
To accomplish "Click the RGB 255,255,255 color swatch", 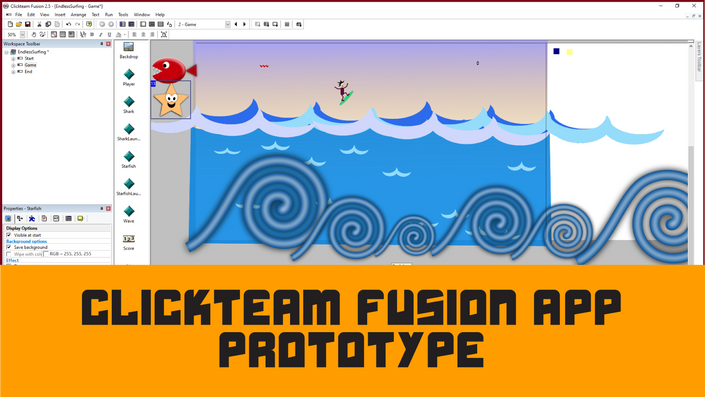I will coord(46,254).
